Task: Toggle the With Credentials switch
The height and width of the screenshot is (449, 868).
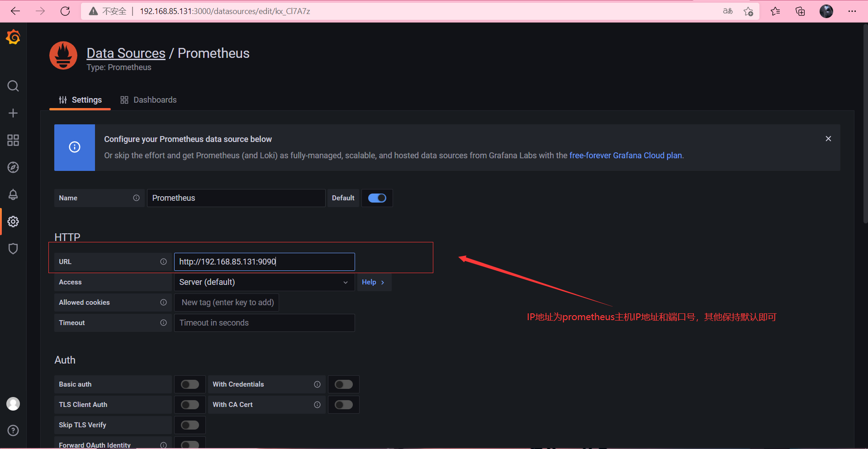Action: (344, 384)
